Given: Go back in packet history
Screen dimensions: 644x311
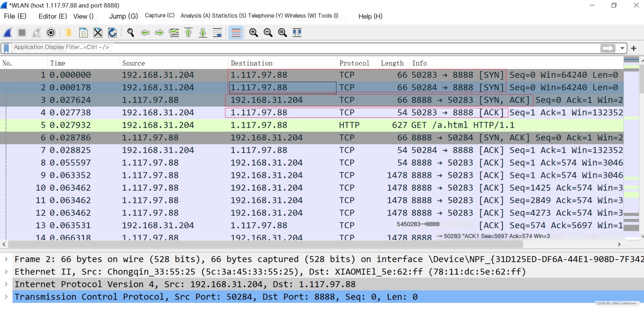Looking at the screenshot, I should (145, 33).
